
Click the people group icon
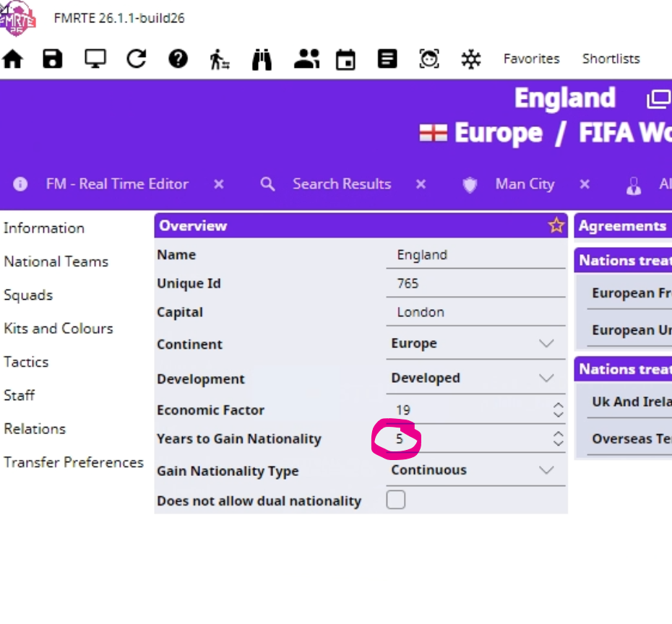tap(306, 59)
